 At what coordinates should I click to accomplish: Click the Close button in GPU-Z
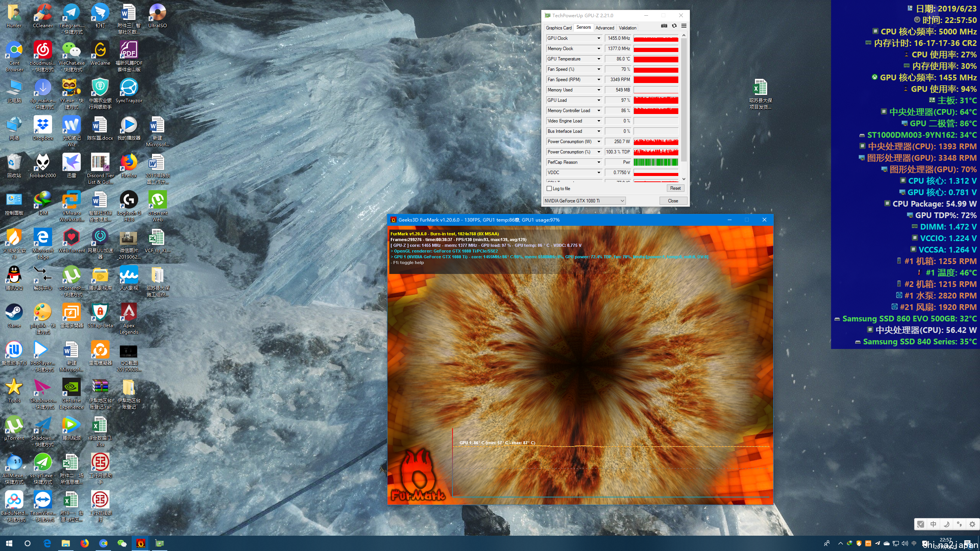(x=673, y=201)
